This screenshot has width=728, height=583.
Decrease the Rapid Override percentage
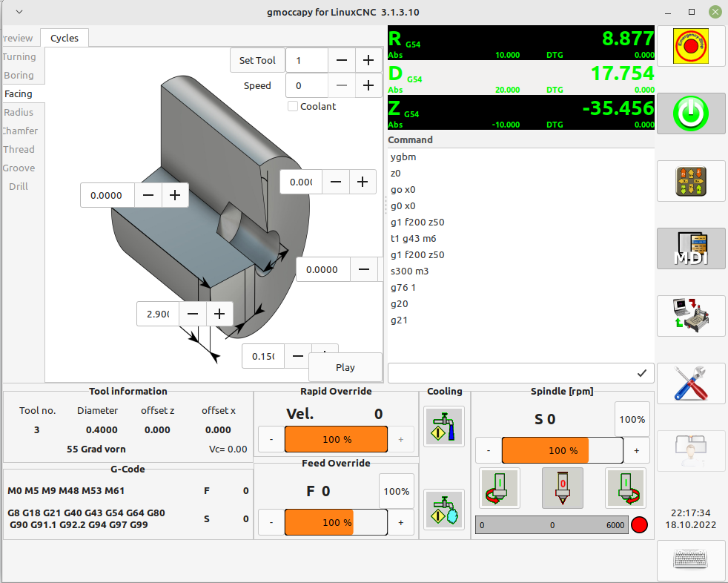pos(271,439)
